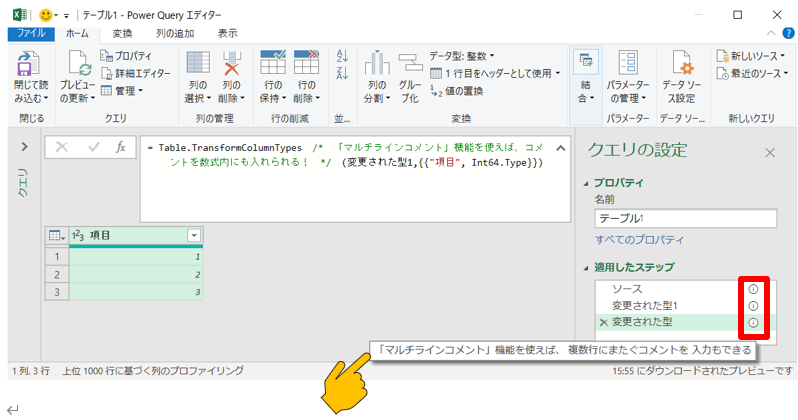Click 列の選択 (Choose Columns) icon
This screenshot has width=798, height=420.
point(198,63)
